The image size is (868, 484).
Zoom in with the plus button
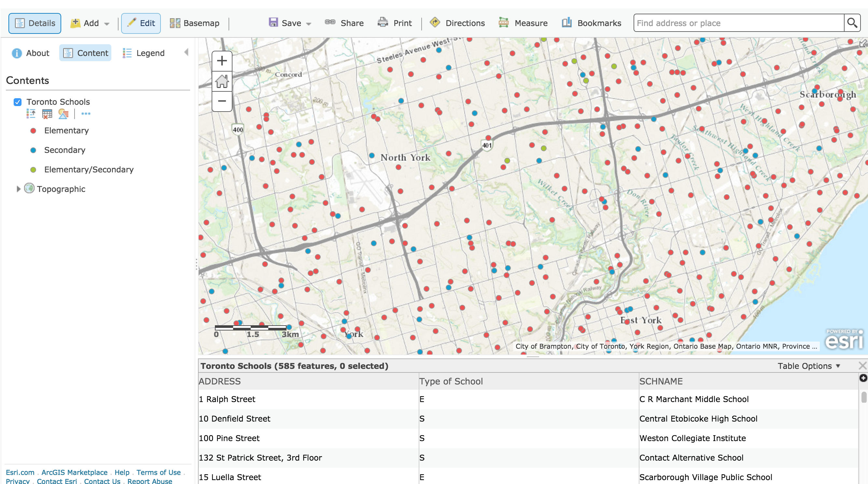click(x=222, y=61)
